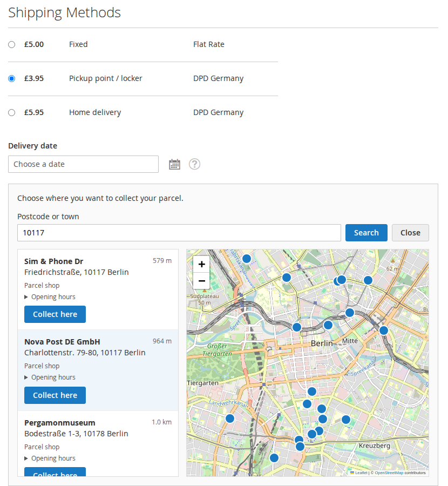Image resolution: width=448 pixels, height=486 pixels.
Task: Click the Postcode or town field
Action: click(x=179, y=233)
